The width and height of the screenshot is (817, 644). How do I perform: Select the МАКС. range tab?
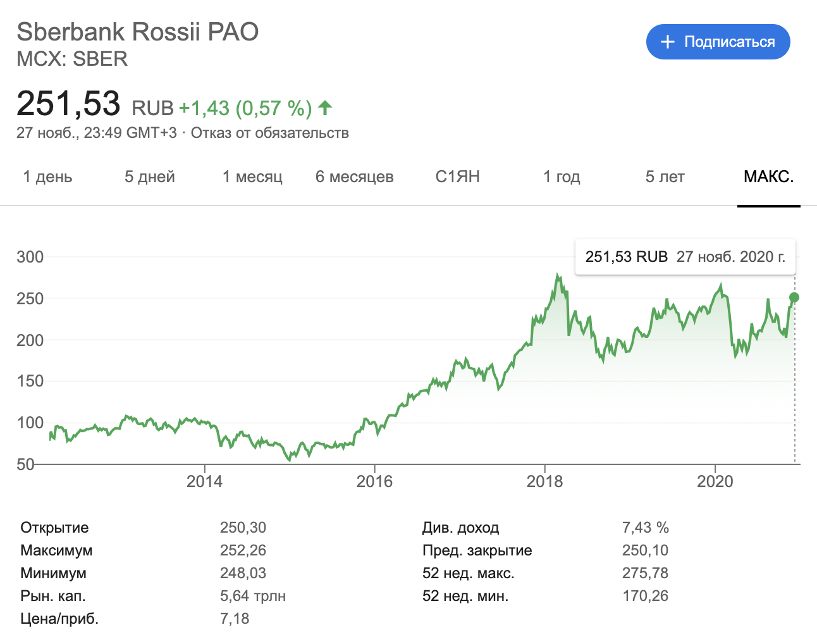coord(769,176)
